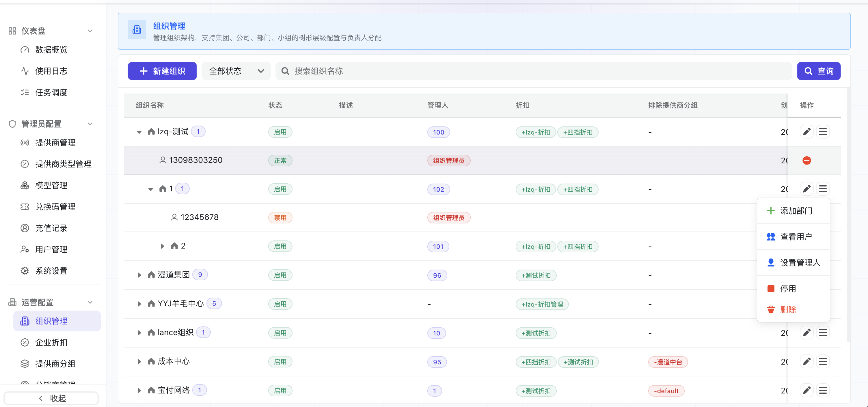Expand the organization 2 tree row
This screenshot has width=868, height=407.
click(x=162, y=246)
